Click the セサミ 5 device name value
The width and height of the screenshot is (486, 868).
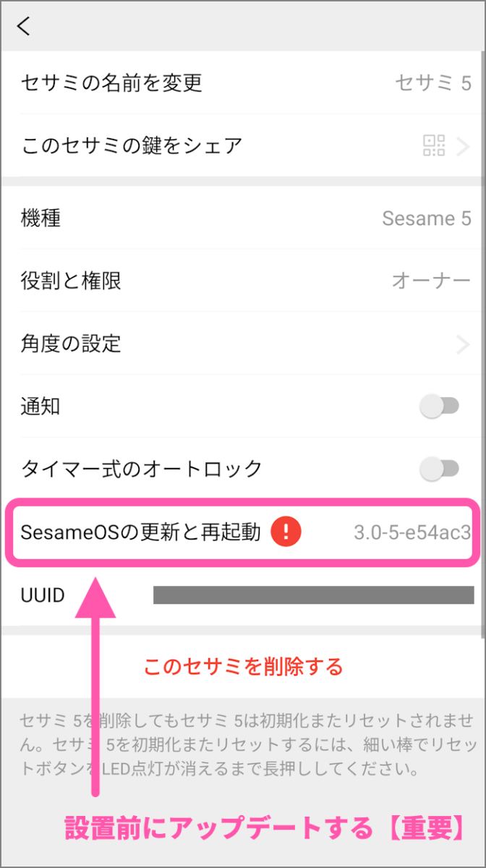point(432,82)
